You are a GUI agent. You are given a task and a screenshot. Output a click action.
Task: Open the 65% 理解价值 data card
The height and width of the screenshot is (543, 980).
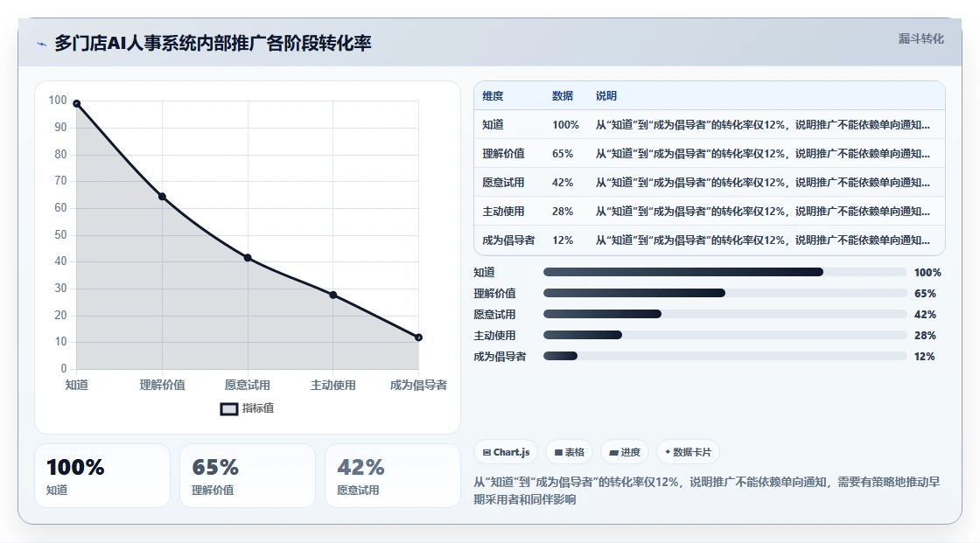coord(248,477)
